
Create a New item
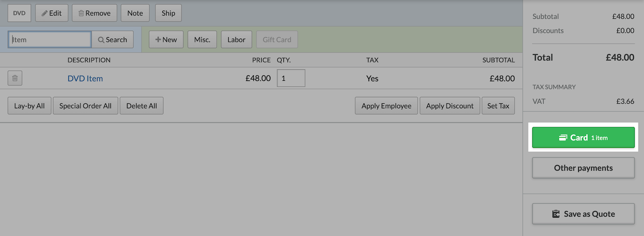(x=166, y=39)
